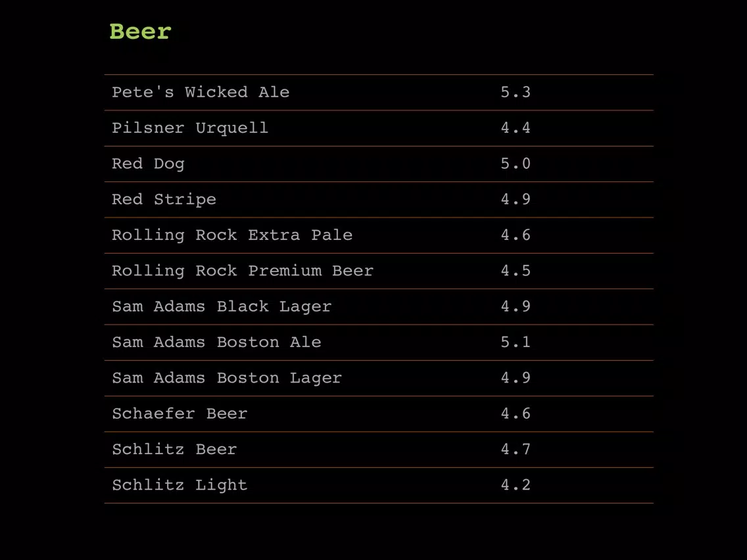Click the 5.0 value for Red Dog
The image size is (747, 560).
516,163
